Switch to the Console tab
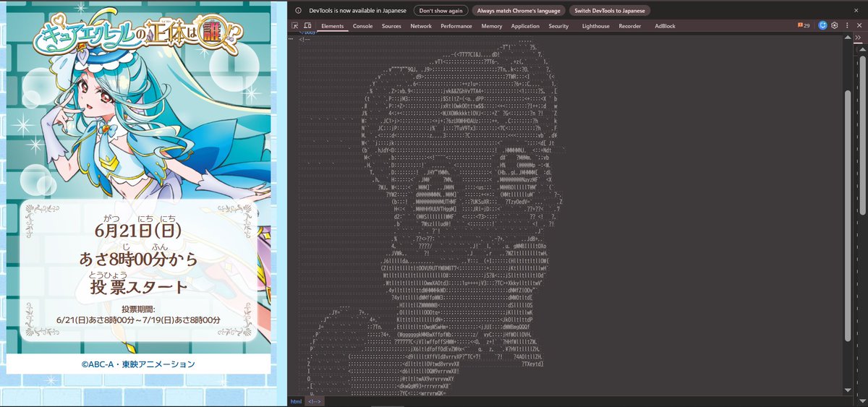The width and height of the screenshot is (868, 407). [362, 26]
